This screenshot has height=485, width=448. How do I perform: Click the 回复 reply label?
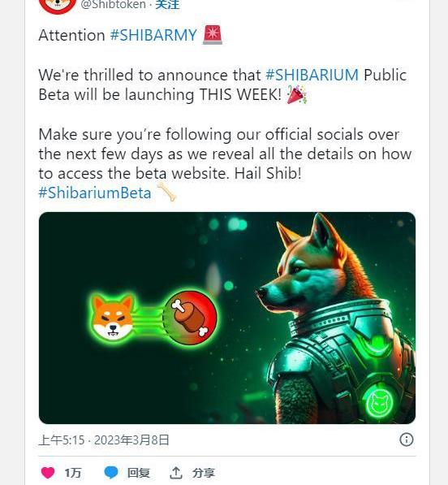pyautogui.click(x=139, y=473)
